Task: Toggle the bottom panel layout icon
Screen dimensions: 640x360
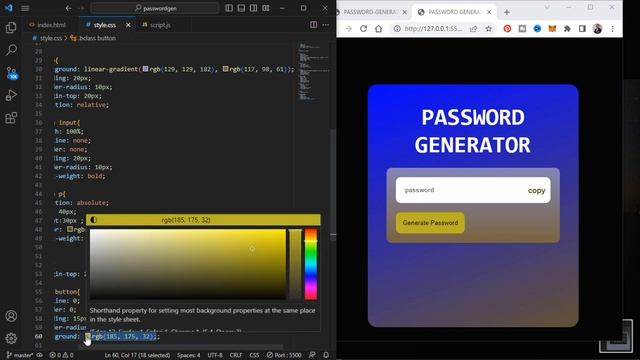Action: coord(241,8)
